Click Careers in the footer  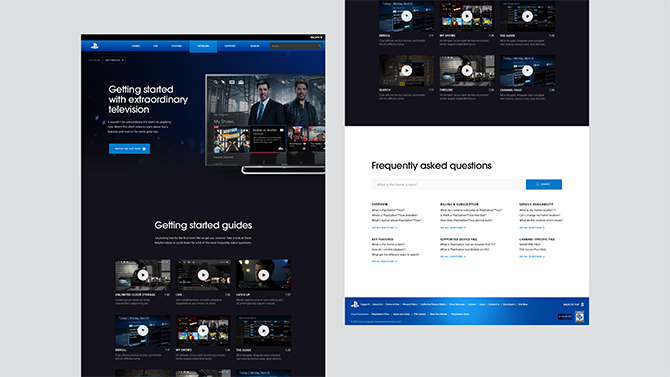click(472, 304)
